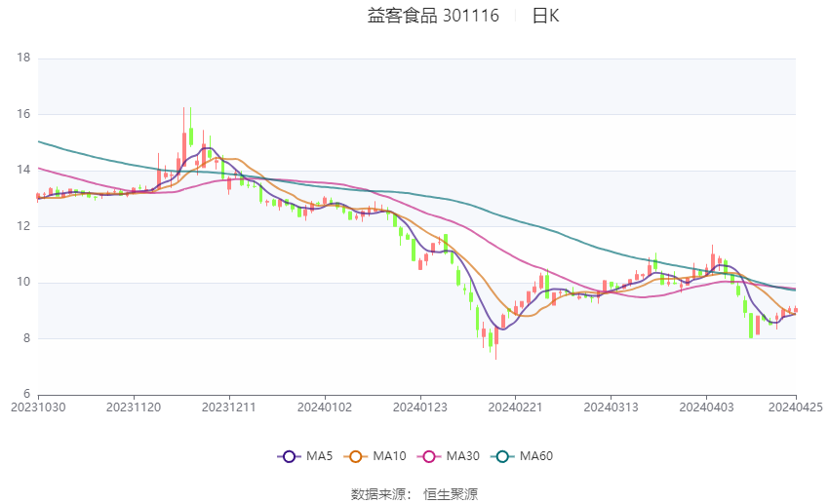Hide the MA60 moving average line
The width and height of the screenshot is (829, 504).
[x=522, y=456]
